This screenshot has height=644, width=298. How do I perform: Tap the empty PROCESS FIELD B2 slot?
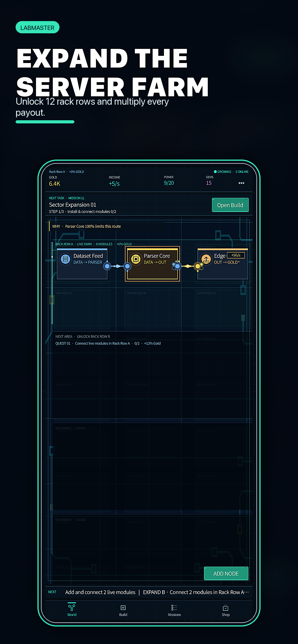[x=153, y=310]
